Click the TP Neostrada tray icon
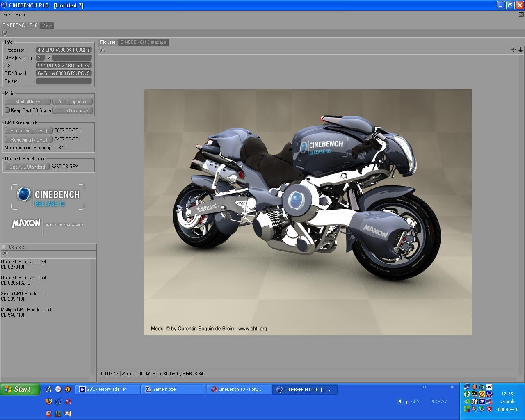Viewport: 525px width, 420px height. [482, 402]
